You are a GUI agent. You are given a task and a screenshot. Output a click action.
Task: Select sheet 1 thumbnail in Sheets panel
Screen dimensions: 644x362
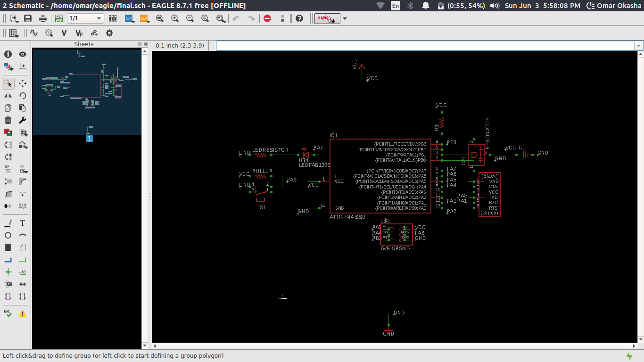87,92
